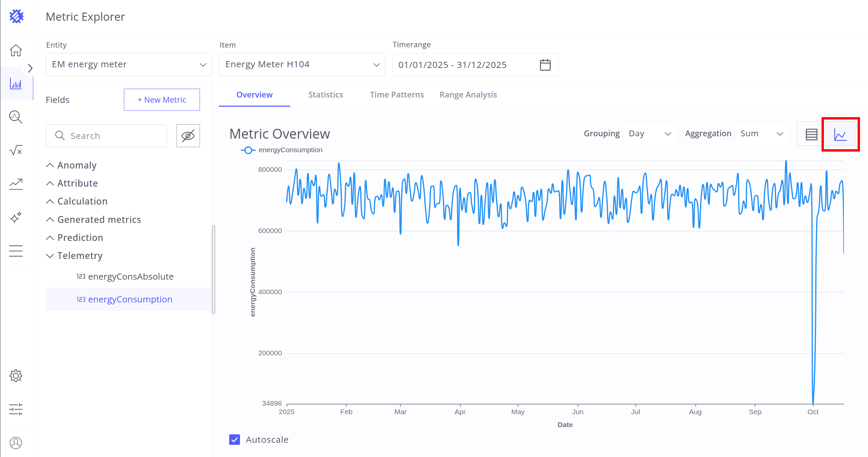The width and height of the screenshot is (868, 457).
Task: Switch to table view icon
Action: tap(811, 134)
